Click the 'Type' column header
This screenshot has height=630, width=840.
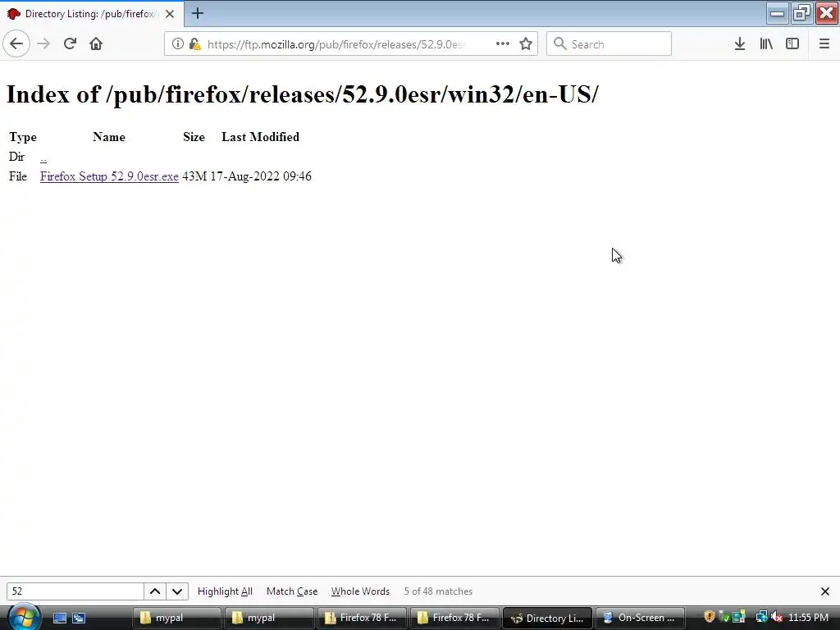(x=23, y=137)
